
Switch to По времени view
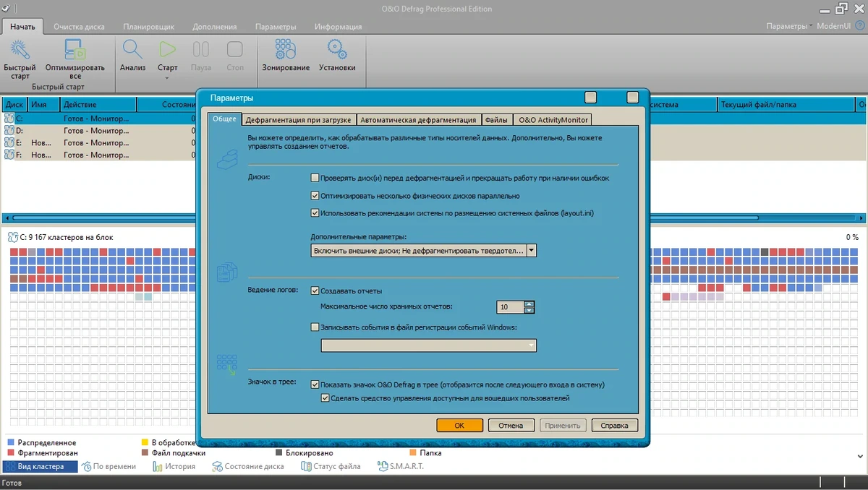click(109, 466)
